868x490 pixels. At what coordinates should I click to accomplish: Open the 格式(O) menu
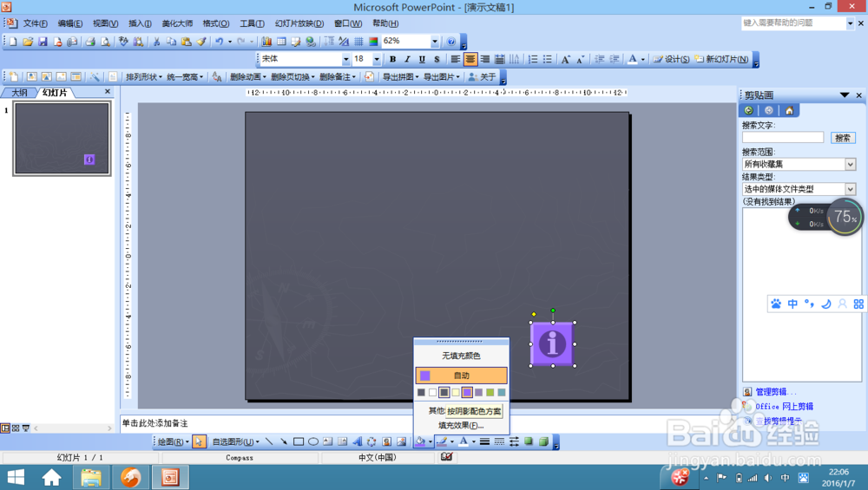click(x=215, y=23)
